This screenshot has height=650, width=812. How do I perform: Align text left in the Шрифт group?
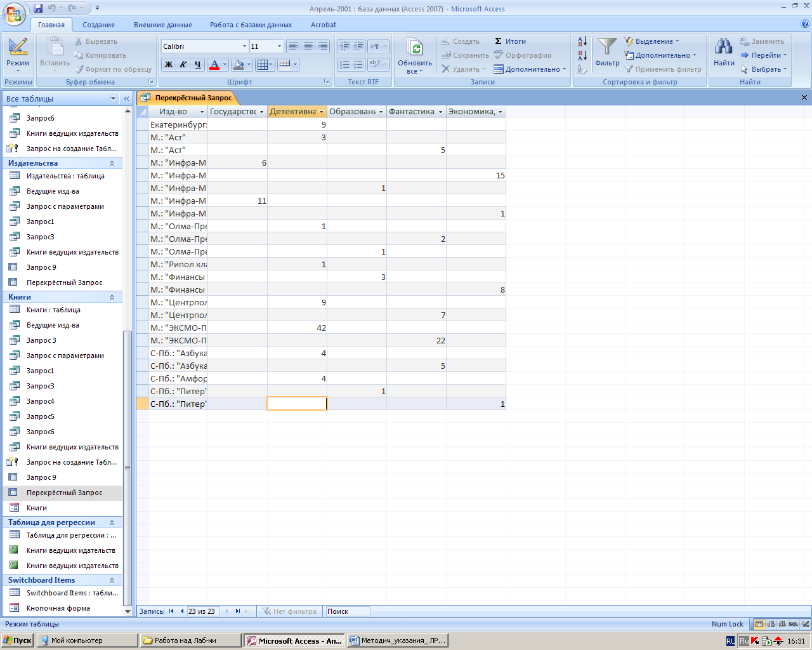(x=293, y=46)
